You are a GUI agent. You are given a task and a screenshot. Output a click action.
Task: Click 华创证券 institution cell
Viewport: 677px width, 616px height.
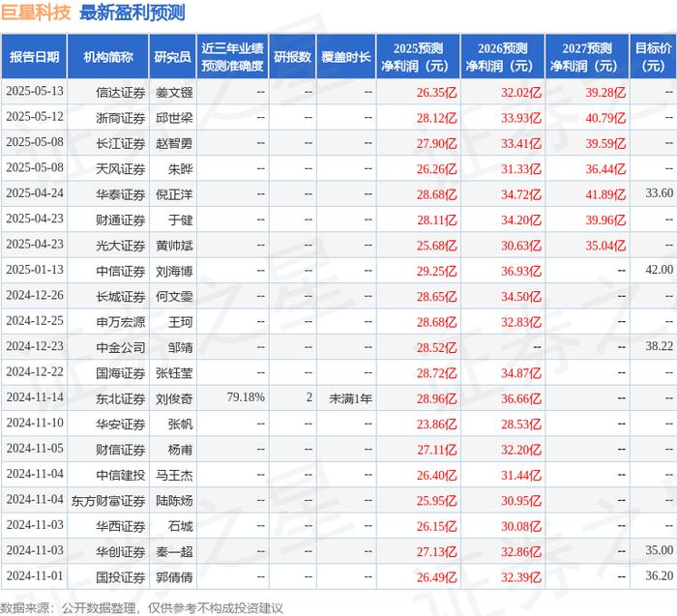(x=121, y=551)
